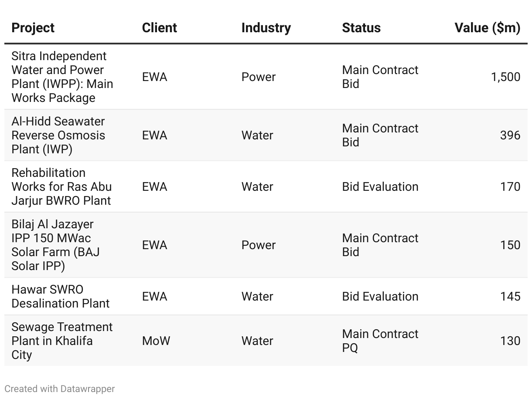Select the MoW client cell
This screenshot has height=399, width=532.
click(156, 341)
